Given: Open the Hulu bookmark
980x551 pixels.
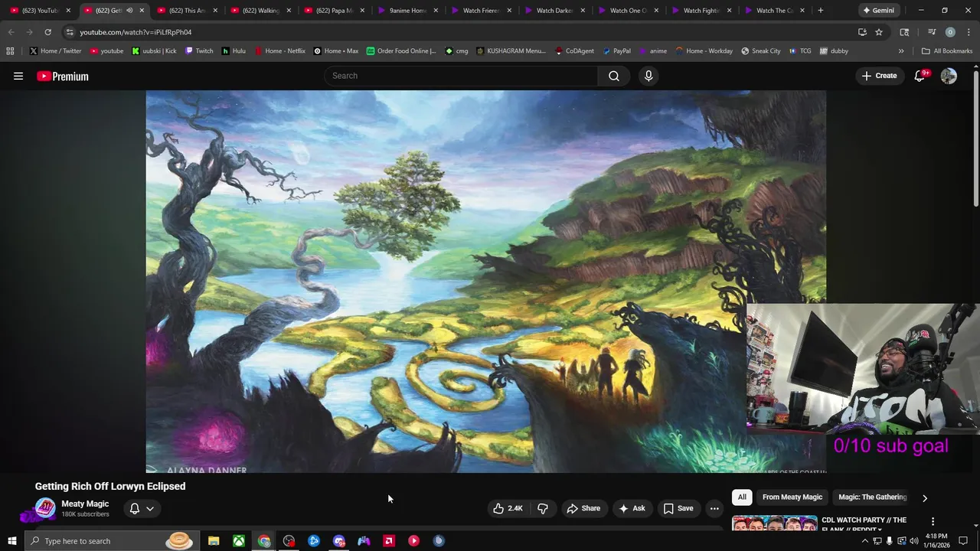Looking at the screenshot, I should (x=234, y=51).
